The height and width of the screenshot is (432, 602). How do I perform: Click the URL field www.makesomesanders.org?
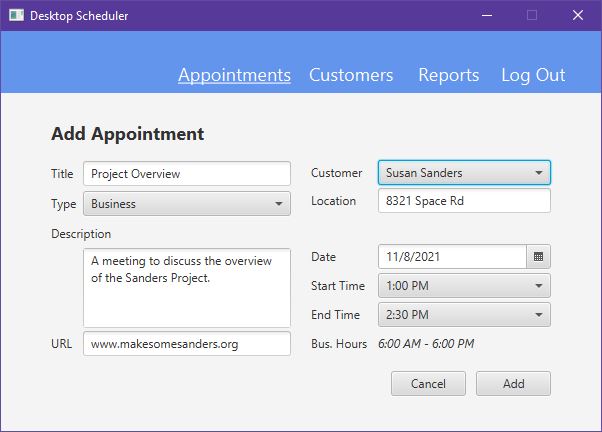(187, 344)
